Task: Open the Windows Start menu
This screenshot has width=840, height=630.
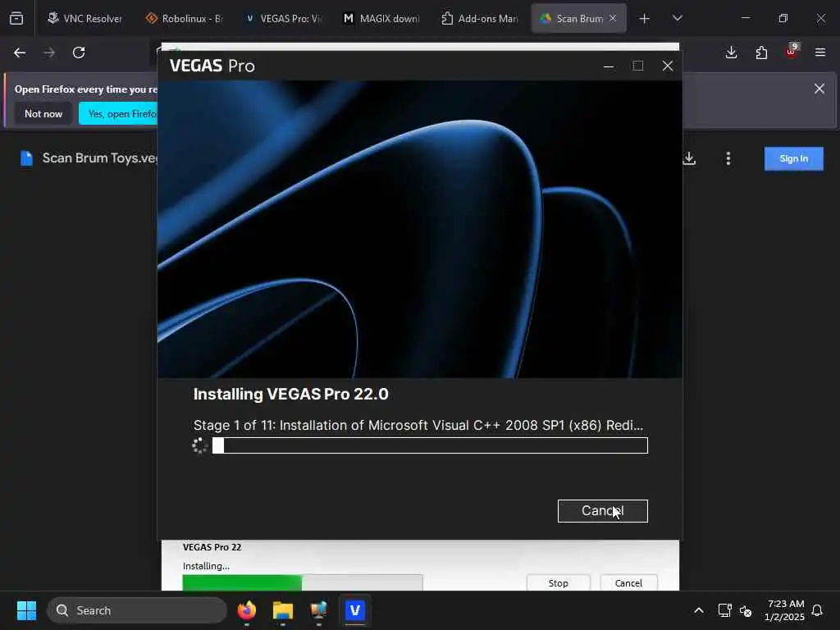Action: [26, 610]
